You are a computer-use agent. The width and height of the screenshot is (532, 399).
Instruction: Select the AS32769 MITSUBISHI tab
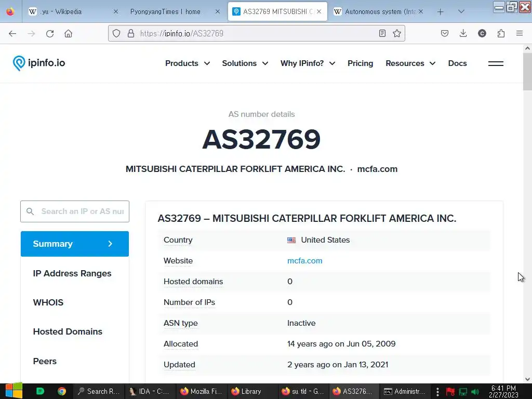pyautogui.click(x=277, y=11)
